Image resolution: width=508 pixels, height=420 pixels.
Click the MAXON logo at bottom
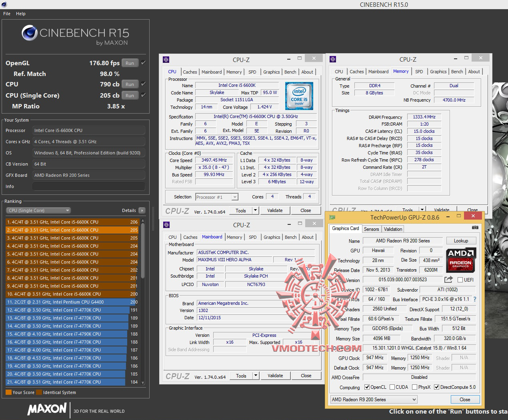pyautogui.click(x=47, y=409)
